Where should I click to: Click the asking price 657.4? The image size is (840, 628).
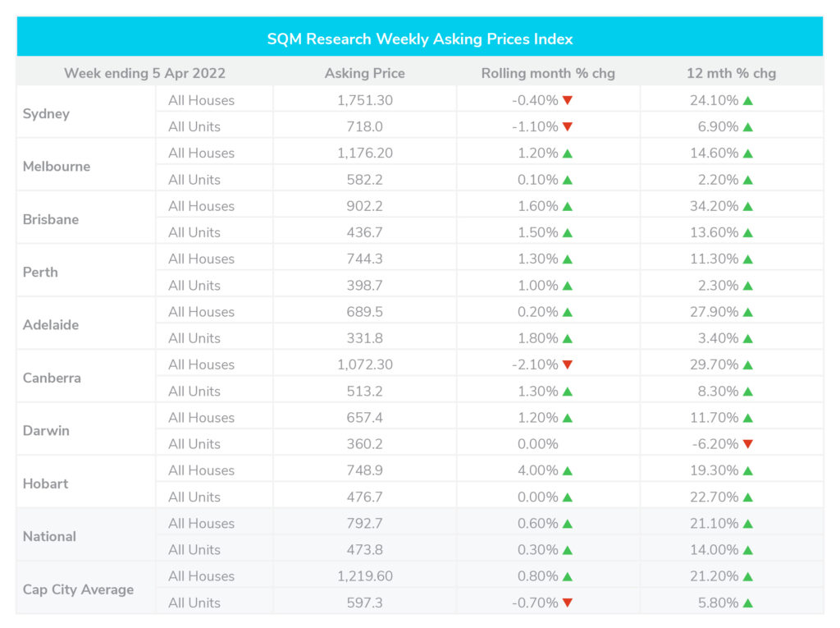click(365, 417)
